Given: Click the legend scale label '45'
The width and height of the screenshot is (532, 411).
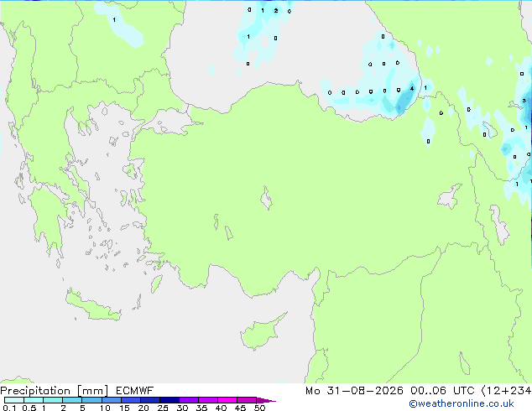Looking at the screenshot, I should [240, 408].
